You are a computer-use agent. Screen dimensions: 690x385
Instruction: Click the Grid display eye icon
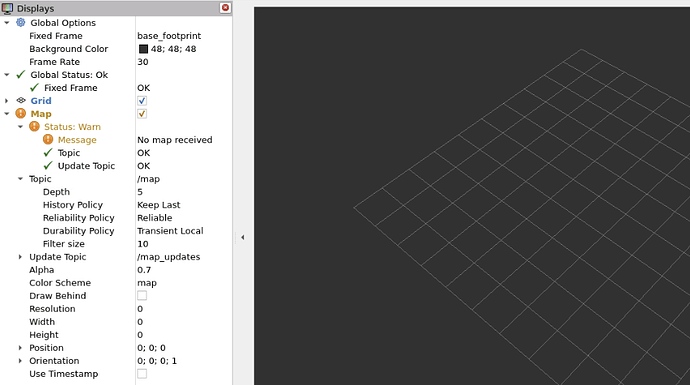[x=21, y=101]
